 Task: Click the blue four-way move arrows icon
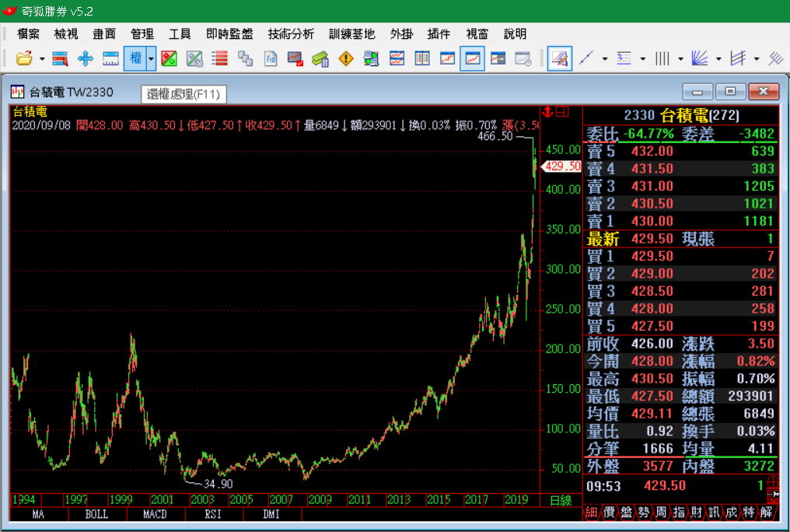86,58
